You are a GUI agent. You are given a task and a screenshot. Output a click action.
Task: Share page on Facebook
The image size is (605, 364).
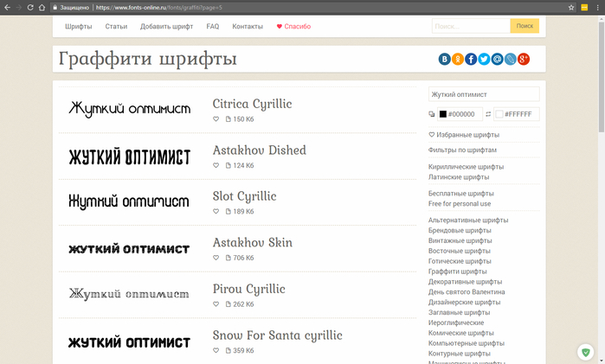pos(471,59)
